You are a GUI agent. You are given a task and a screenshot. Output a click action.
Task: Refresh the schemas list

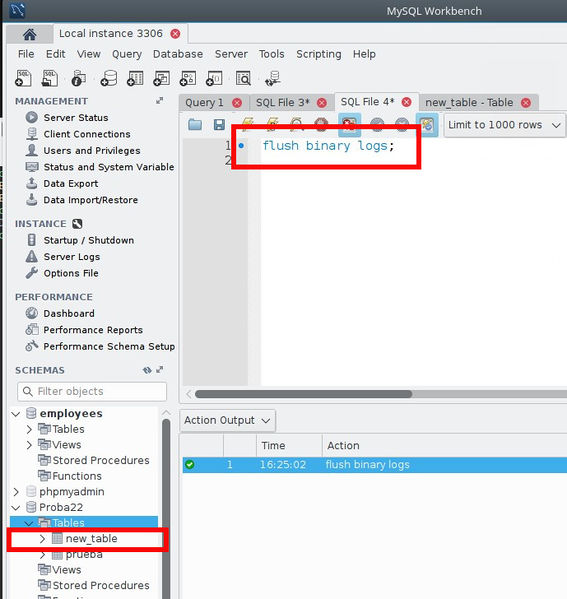[x=147, y=370]
